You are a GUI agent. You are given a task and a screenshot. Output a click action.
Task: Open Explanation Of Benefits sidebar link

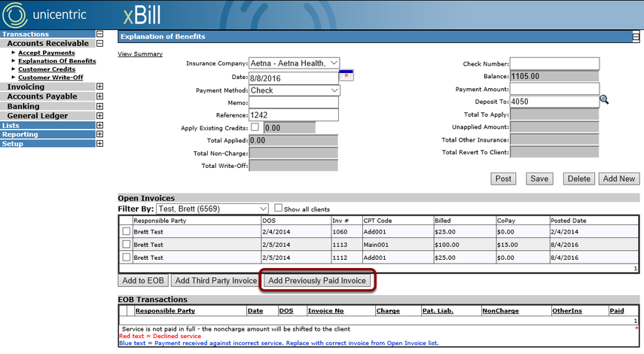57,61
